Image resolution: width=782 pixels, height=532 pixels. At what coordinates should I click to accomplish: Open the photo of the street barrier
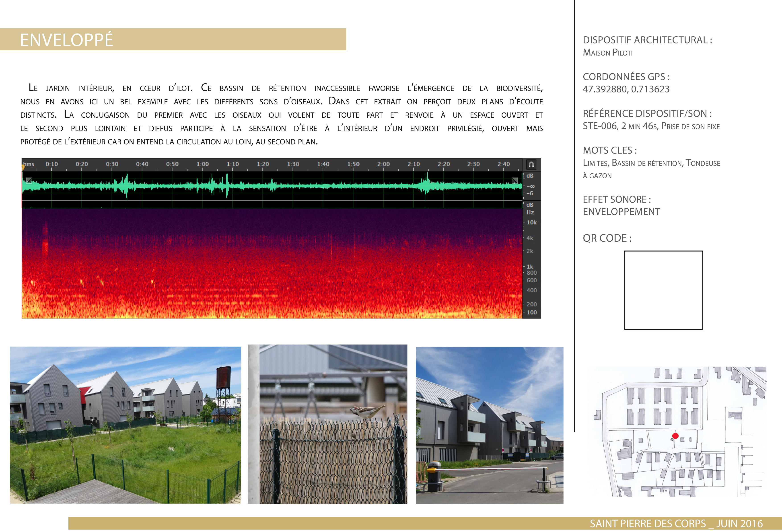click(x=490, y=425)
